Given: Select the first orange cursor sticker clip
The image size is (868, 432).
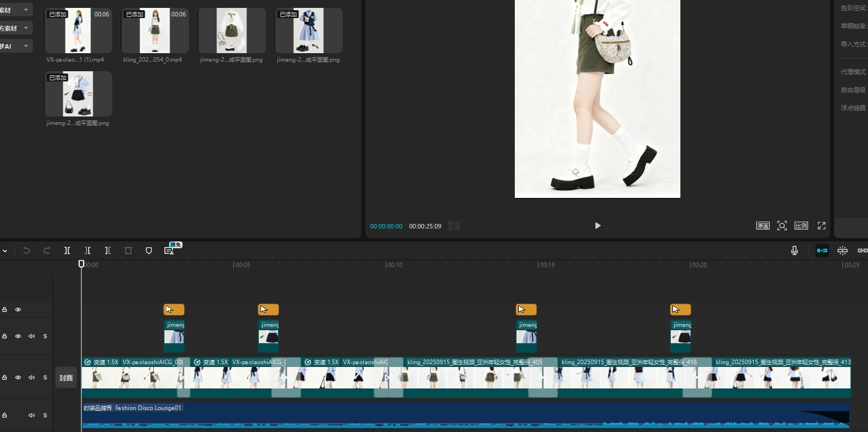Looking at the screenshot, I should (x=174, y=310).
